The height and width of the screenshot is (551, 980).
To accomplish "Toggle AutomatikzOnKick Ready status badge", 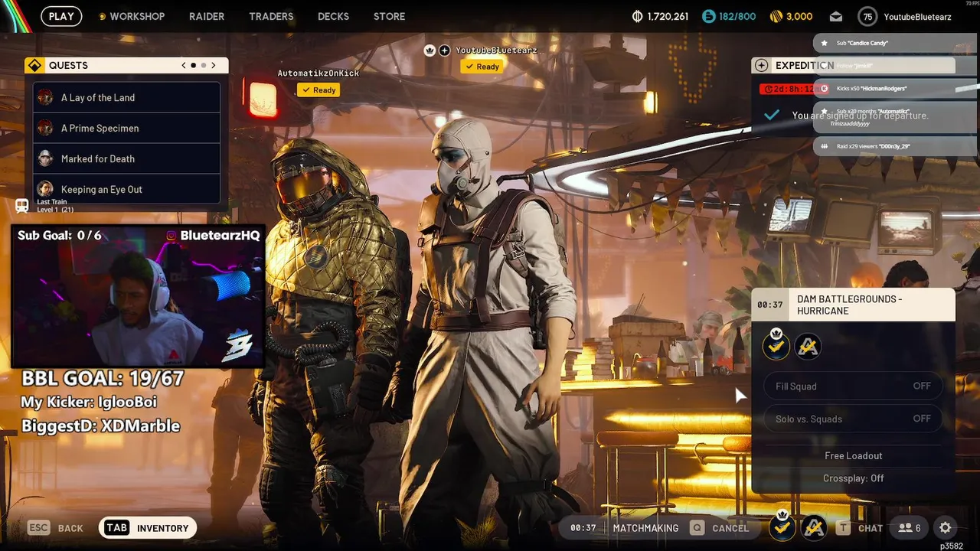I will coord(318,90).
